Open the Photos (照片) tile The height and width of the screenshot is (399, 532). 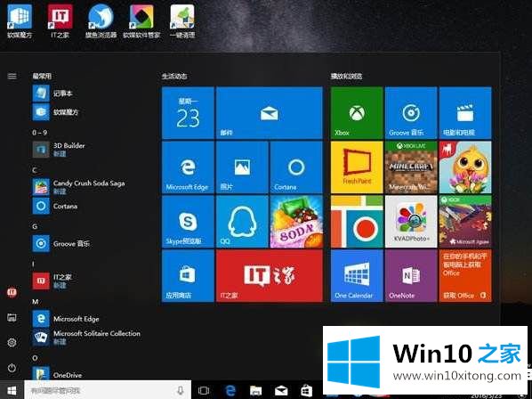coord(242,167)
